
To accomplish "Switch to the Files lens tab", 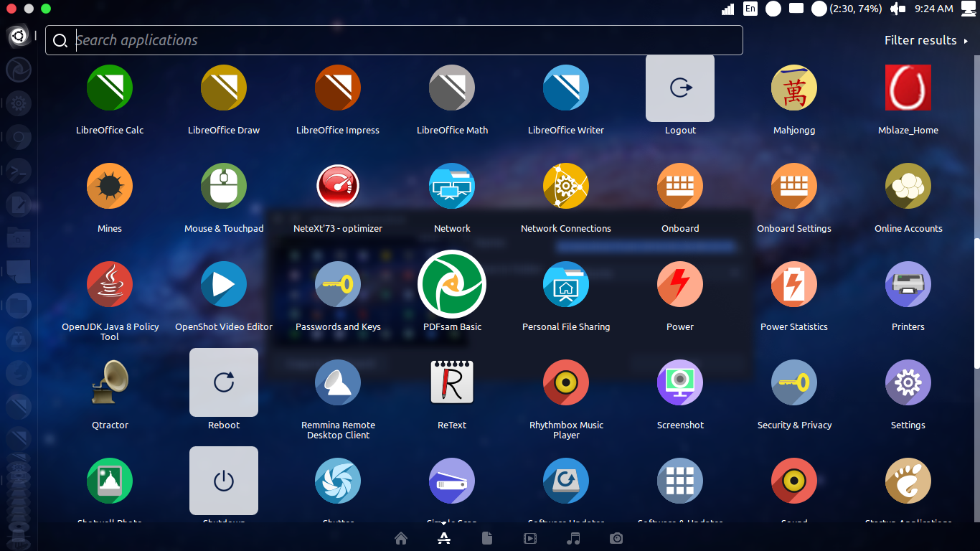I will (x=487, y=538).
